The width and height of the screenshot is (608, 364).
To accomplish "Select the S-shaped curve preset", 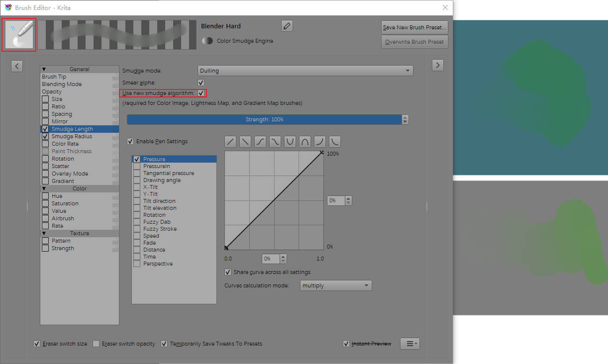I will click(x=260, y=142).
